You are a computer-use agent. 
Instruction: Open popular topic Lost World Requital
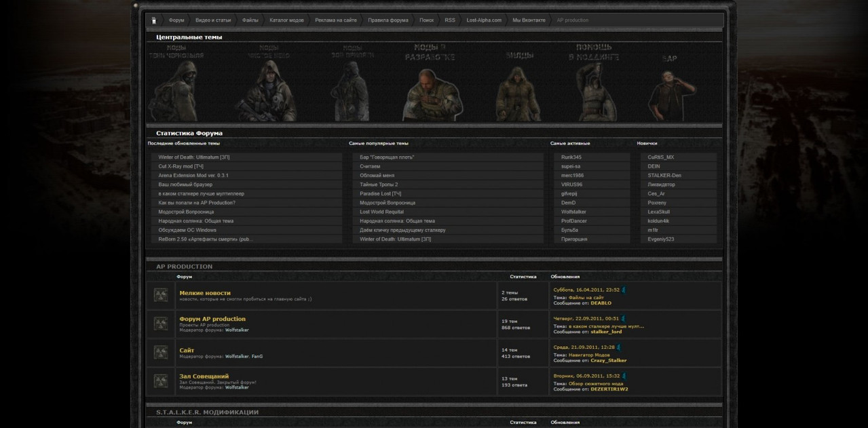381,212
